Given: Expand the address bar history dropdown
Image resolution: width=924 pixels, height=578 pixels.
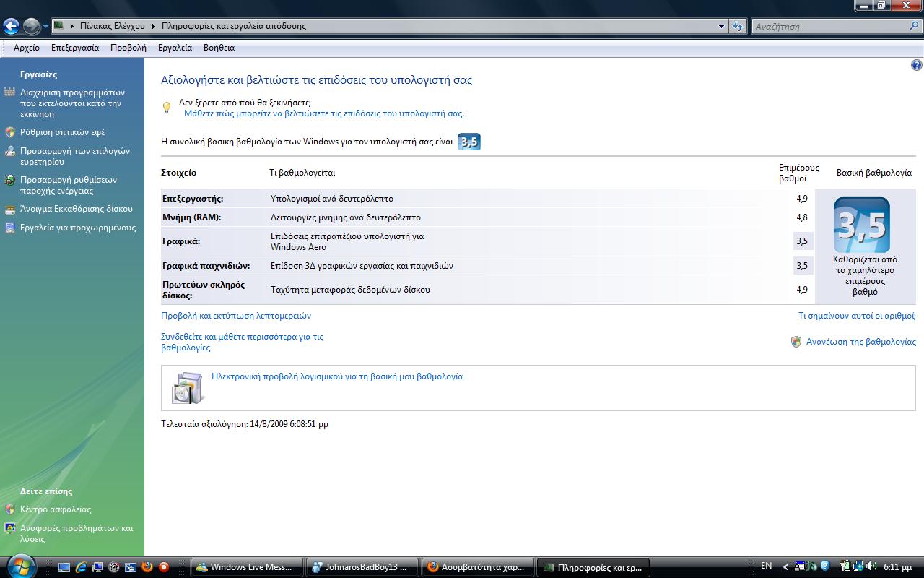Looking at the screenshot, I should [721, 27].
